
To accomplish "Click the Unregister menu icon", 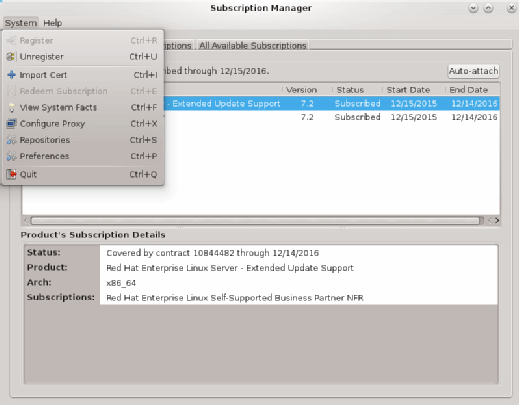I will tap(11, 57).
